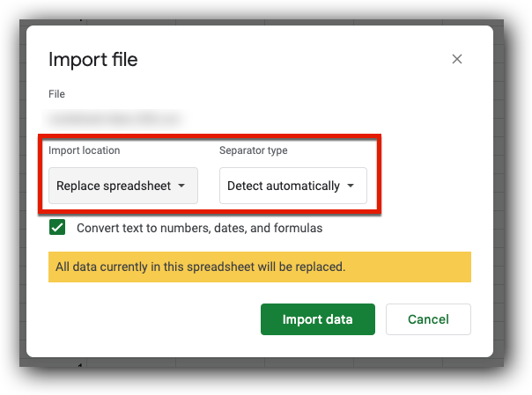
Task: Click dimmed spreadsheet strip right of dialog
Action: (x=498, y=194)
